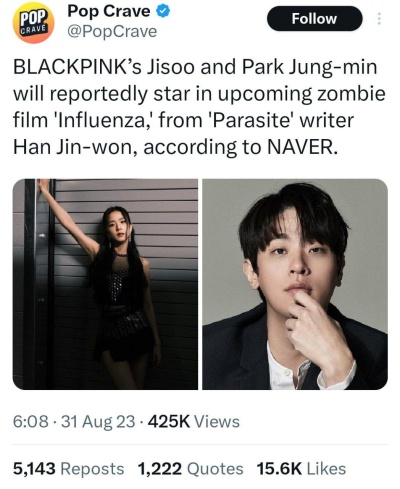Open the @PopCrave handle link
The image size is (400, 489).
(x=112, y=32)
